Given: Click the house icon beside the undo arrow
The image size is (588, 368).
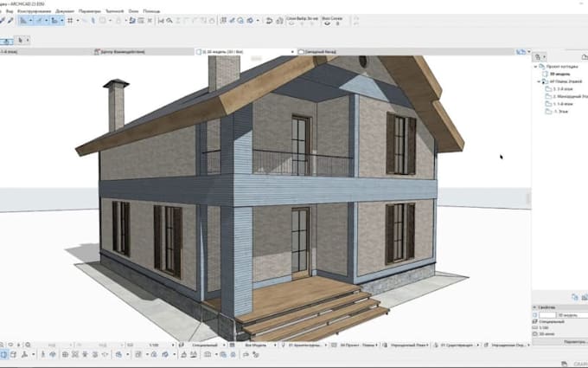Looking at the screenshot, I should coord(279,21).
